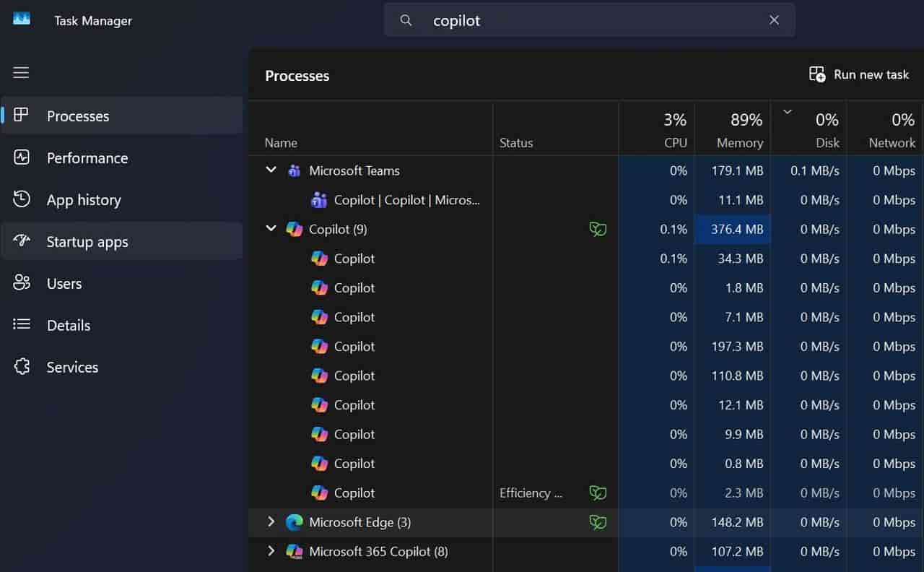This screenshot has height=572, width=924.
Task: Click the Details list icon
Action: click(22, 324)
